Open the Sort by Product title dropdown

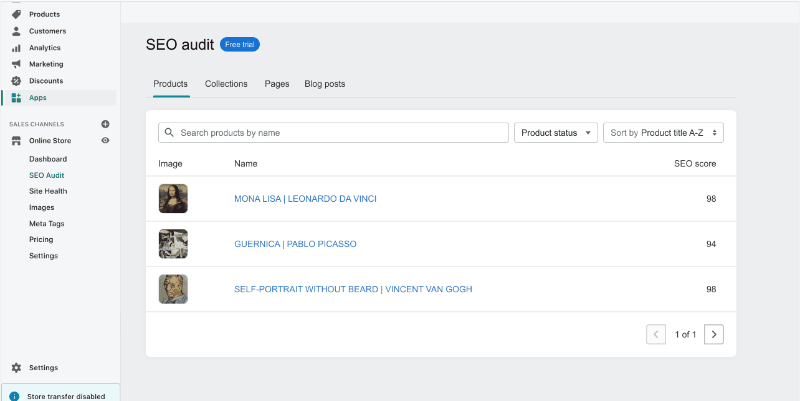coord(663,133)
